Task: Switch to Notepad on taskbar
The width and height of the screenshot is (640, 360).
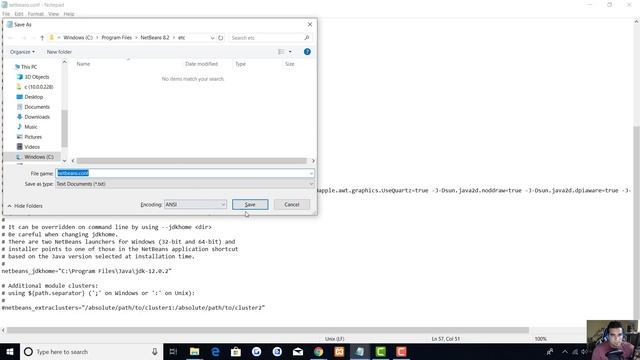Action: point(360,351)
